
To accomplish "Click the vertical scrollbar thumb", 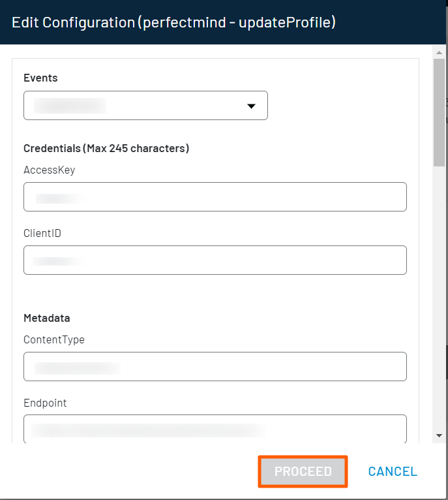I will (x=439, y=111).
